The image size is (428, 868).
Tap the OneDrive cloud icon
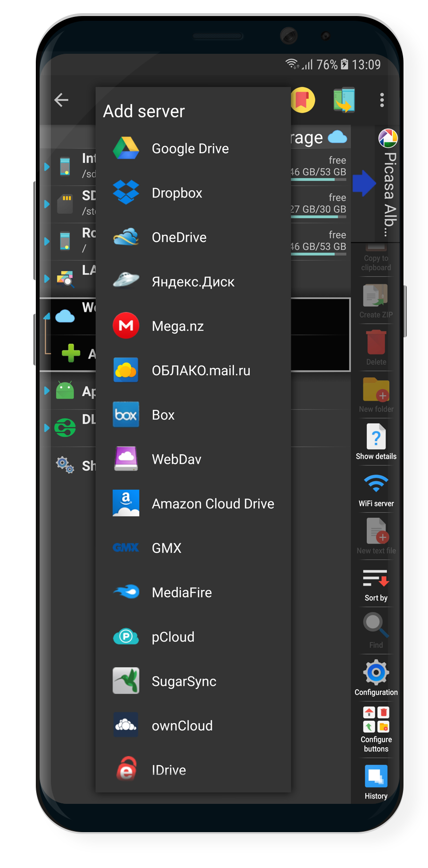[126, 237]
